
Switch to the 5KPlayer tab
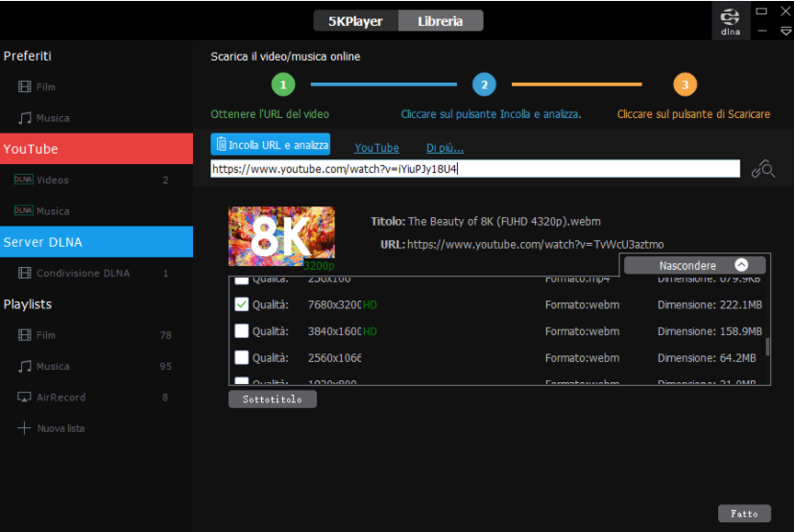click(355, 21)
